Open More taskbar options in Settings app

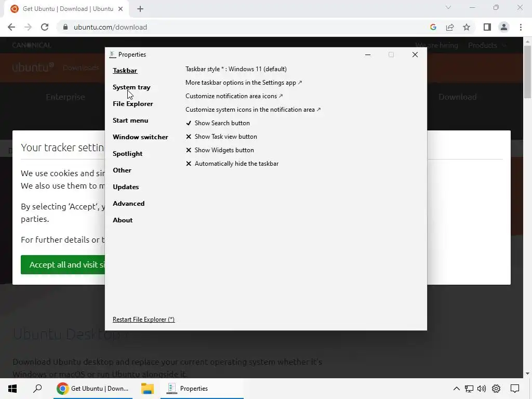point(243,83)
